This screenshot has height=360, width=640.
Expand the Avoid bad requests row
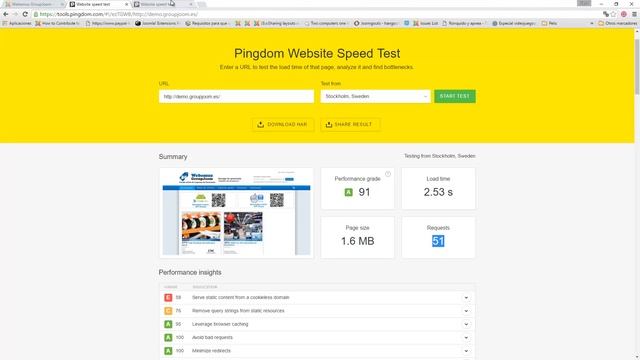coord(466,338)
